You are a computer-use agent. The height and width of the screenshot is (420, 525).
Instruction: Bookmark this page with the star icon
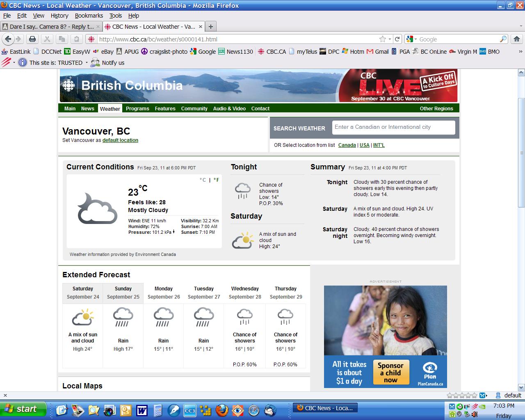[383, 39]
